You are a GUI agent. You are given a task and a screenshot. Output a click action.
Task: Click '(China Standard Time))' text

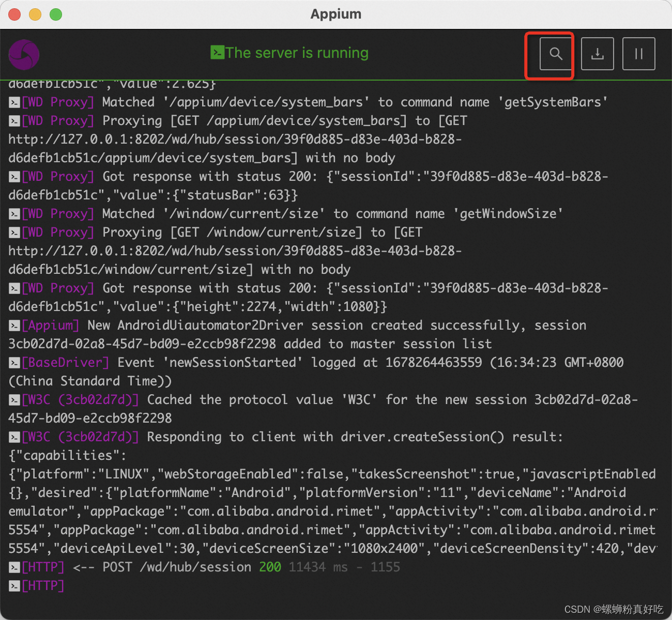[90, 381]
